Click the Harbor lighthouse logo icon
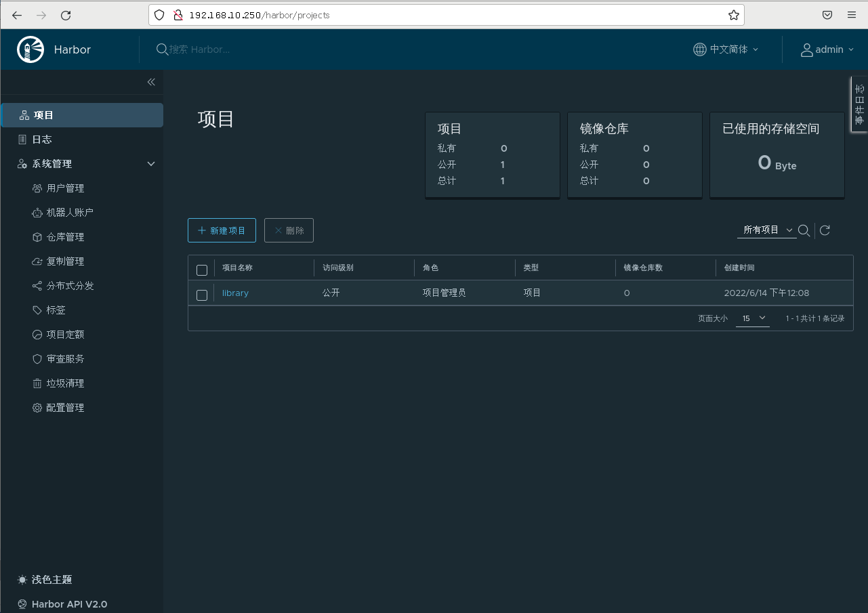This screenshot has width=868, height=613. coord(28,49)
